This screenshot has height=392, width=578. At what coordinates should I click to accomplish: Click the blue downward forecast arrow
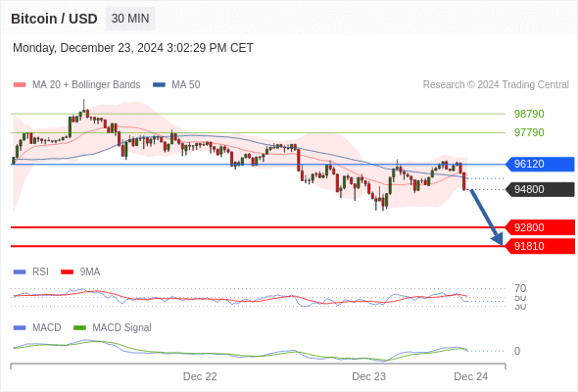click(486, 218)
